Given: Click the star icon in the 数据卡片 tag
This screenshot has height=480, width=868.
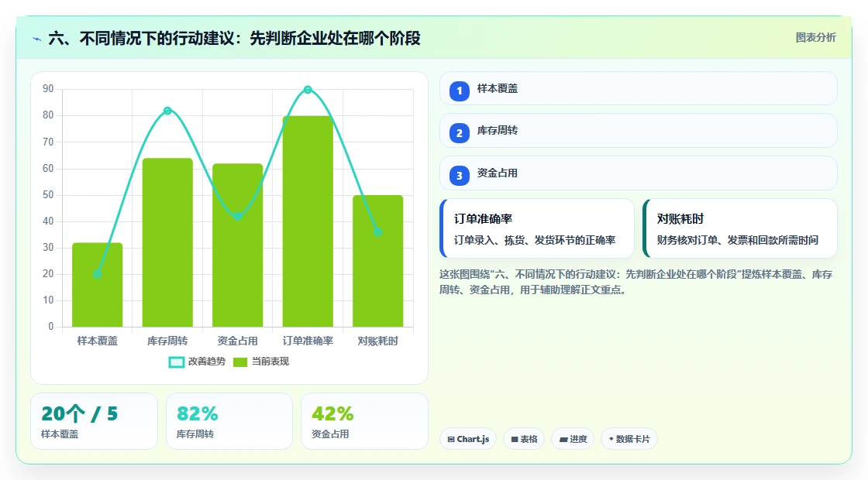Looking at the screenshot, I should pos(611,438).
